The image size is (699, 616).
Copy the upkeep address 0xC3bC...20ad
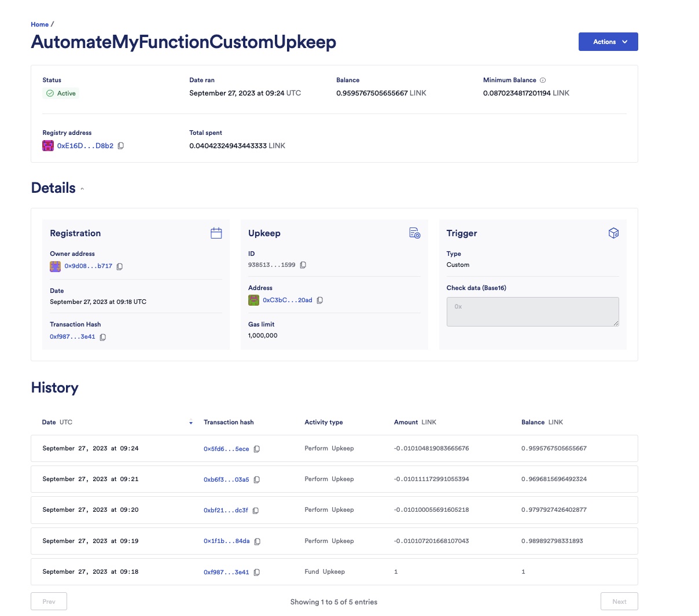pos(319,300)
